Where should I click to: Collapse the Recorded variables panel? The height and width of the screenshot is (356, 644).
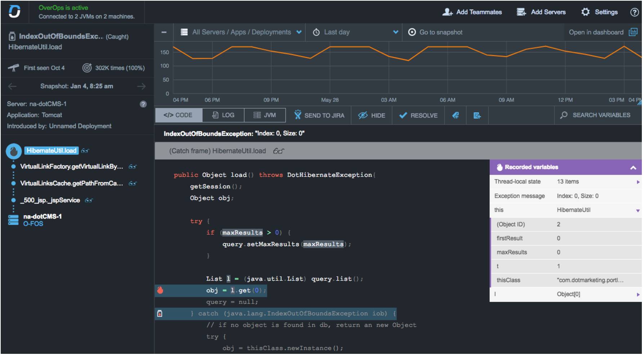click(633, 168)
